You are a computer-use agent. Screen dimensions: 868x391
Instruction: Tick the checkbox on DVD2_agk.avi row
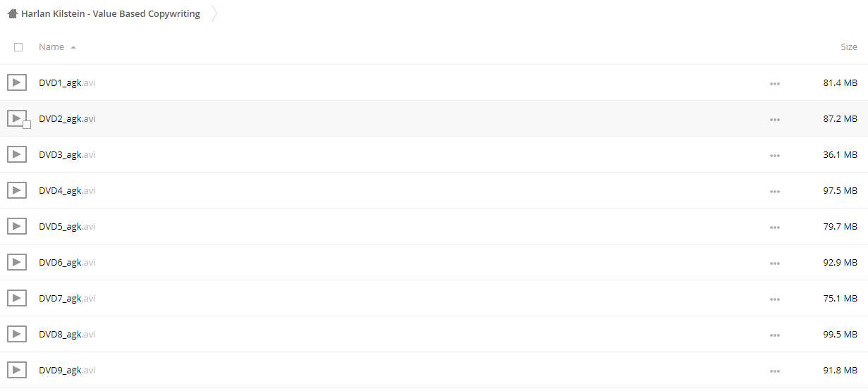[27, 125]
